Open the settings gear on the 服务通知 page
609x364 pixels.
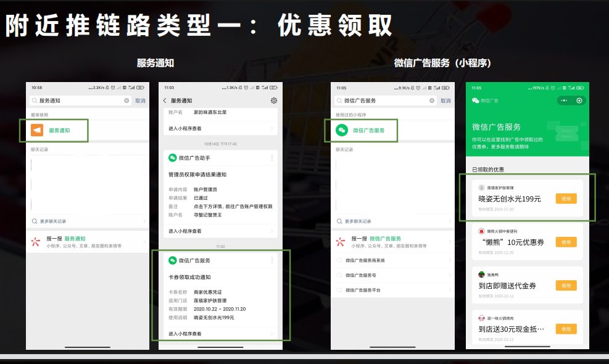(274, 101)
